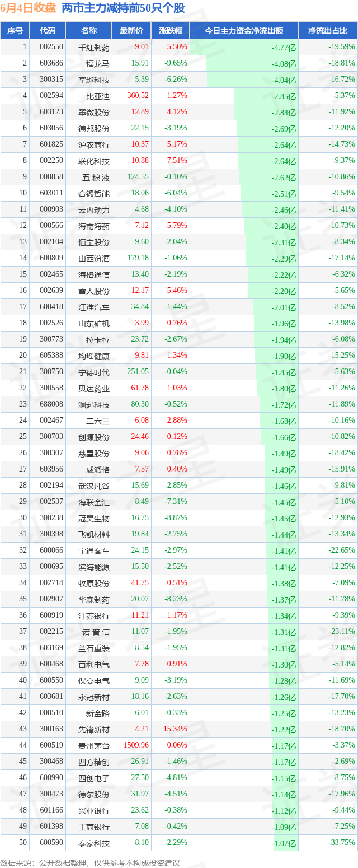
Task: Select stock name 山东矿机
Action: pos(94,323)
